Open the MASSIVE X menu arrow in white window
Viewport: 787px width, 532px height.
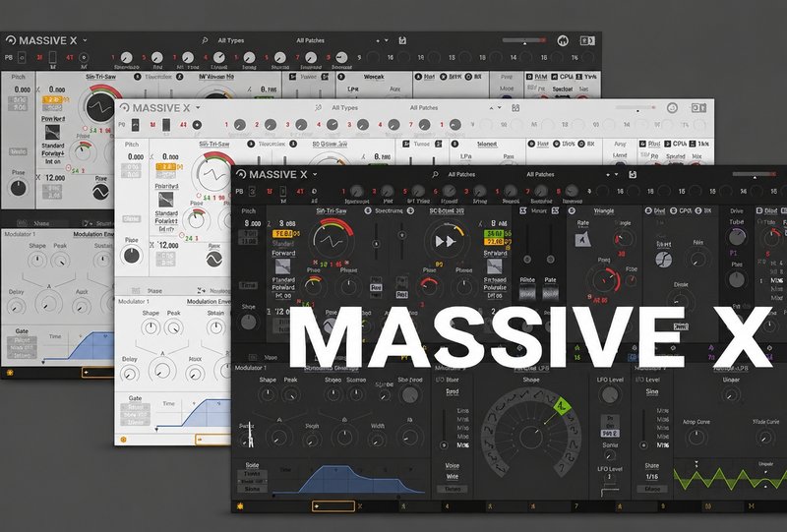point(198,107)
